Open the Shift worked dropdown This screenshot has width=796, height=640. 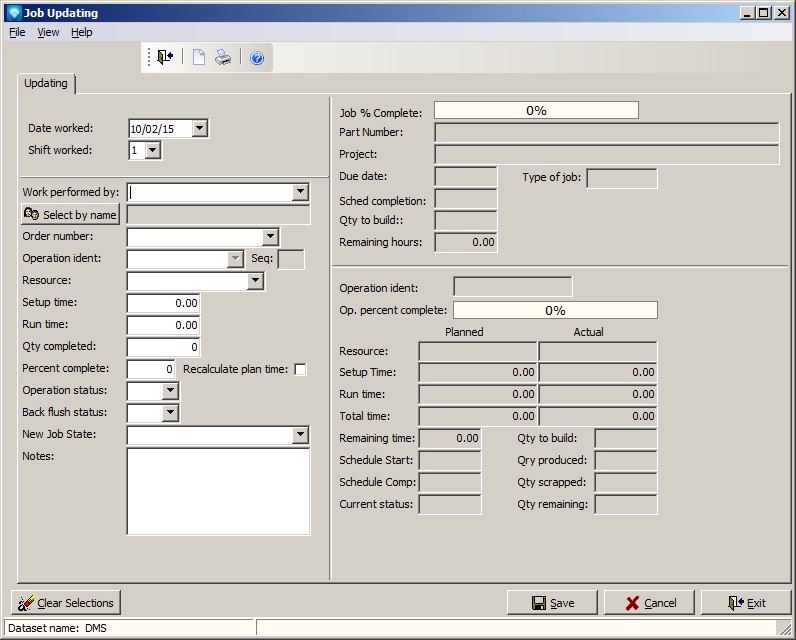(x=152, y=150)
